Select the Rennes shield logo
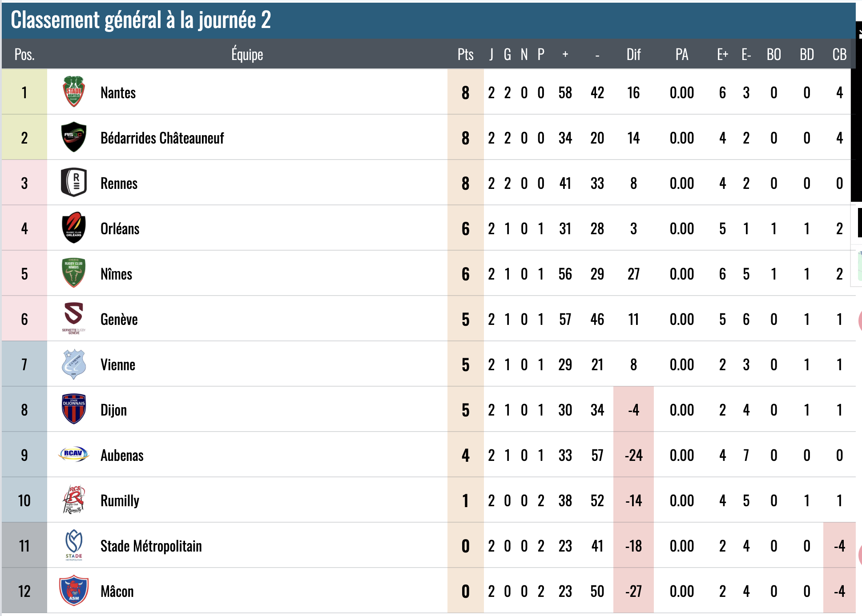The height and width of the screenshot is (616, 862). coord(74,182)
